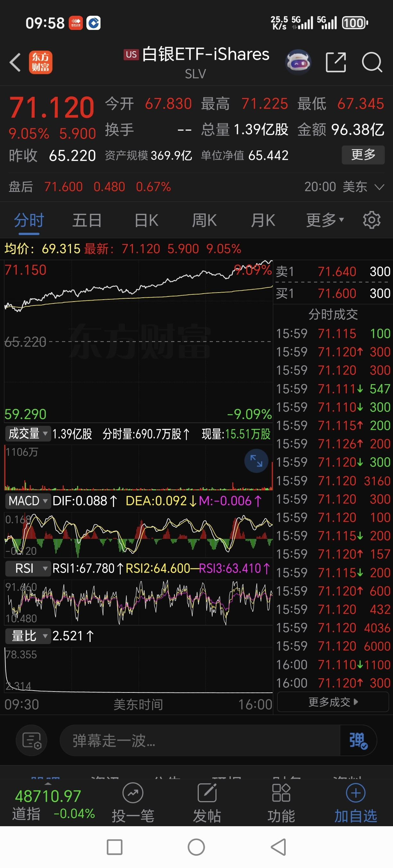Switch to the 五日 tab
The image size is (393, 868).
coord(87,220)
